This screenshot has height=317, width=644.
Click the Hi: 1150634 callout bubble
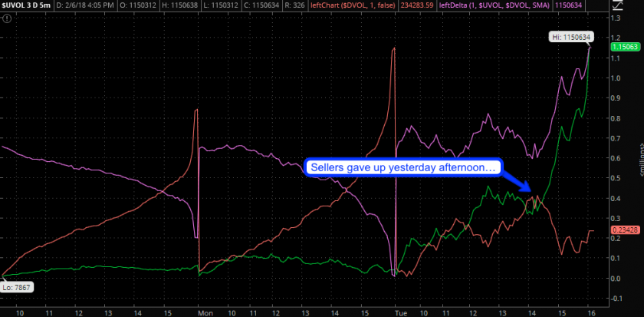pyautogui.click(x=572, y=38)
